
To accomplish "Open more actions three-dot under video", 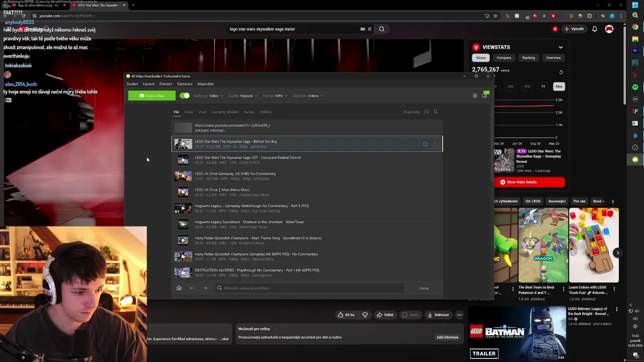I will pos(459,315).
